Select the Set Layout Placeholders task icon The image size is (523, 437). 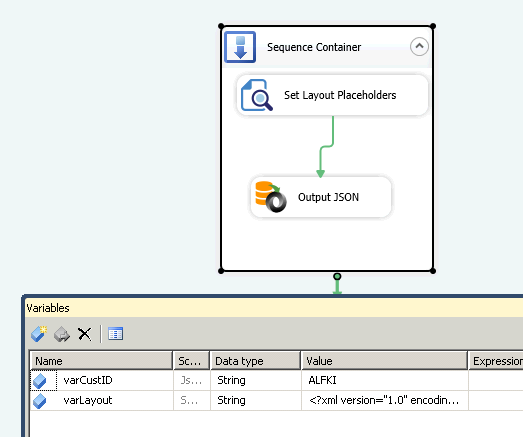256,95
